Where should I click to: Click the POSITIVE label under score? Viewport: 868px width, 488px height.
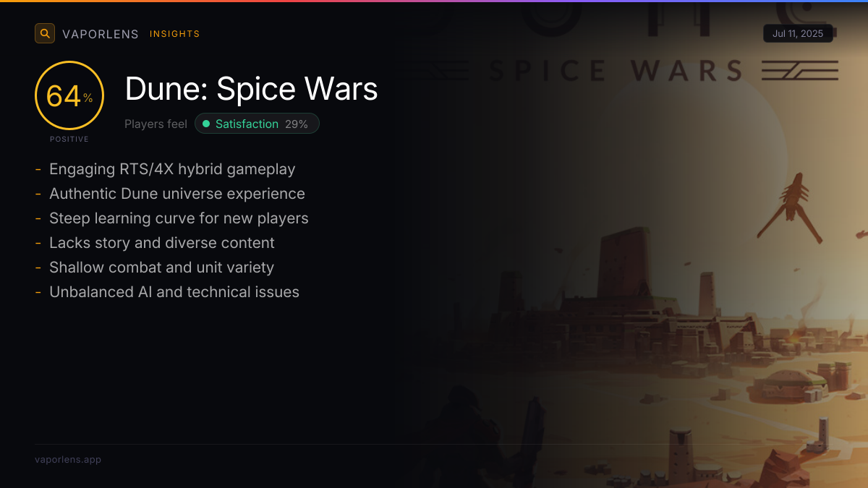[x=69, y=139]
